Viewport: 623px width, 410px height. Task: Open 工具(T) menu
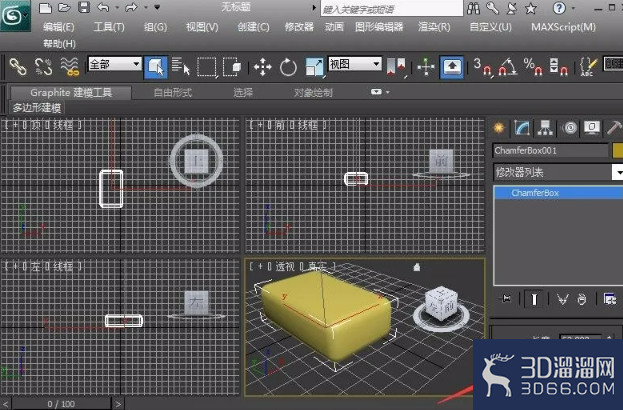point(109,27)
